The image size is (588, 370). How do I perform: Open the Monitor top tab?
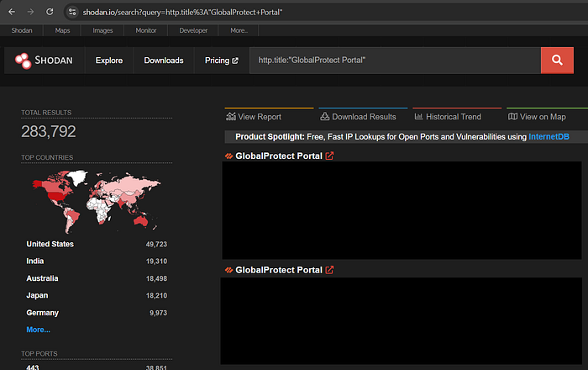tap(146, 30)
